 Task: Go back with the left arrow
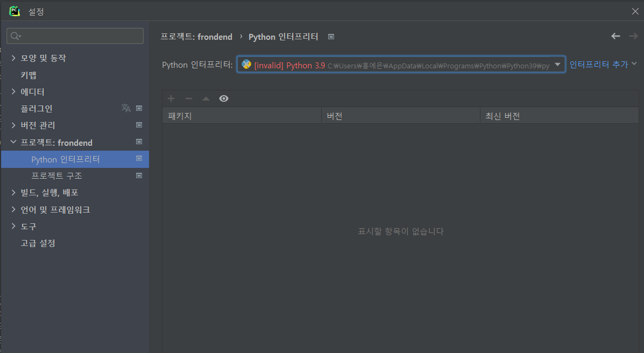pyautogui.click(x=615, y=36)
